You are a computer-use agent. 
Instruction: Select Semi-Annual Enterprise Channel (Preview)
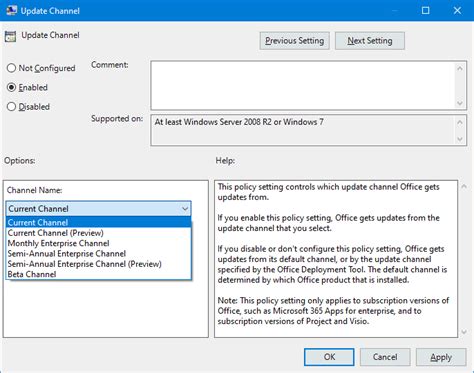coord(98,264)
